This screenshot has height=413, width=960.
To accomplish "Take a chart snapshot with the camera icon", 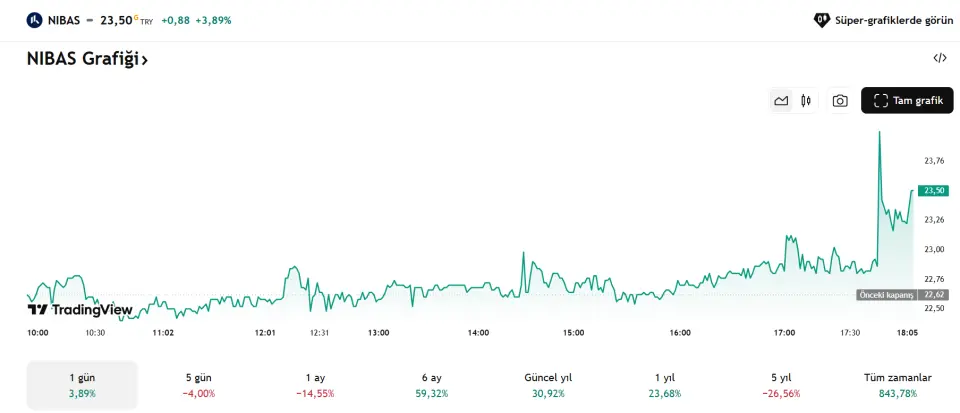I will (x=840, y=101).
